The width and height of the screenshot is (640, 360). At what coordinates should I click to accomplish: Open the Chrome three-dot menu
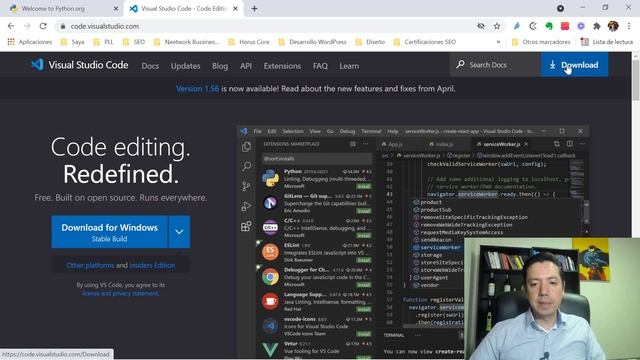pos(629,26)
